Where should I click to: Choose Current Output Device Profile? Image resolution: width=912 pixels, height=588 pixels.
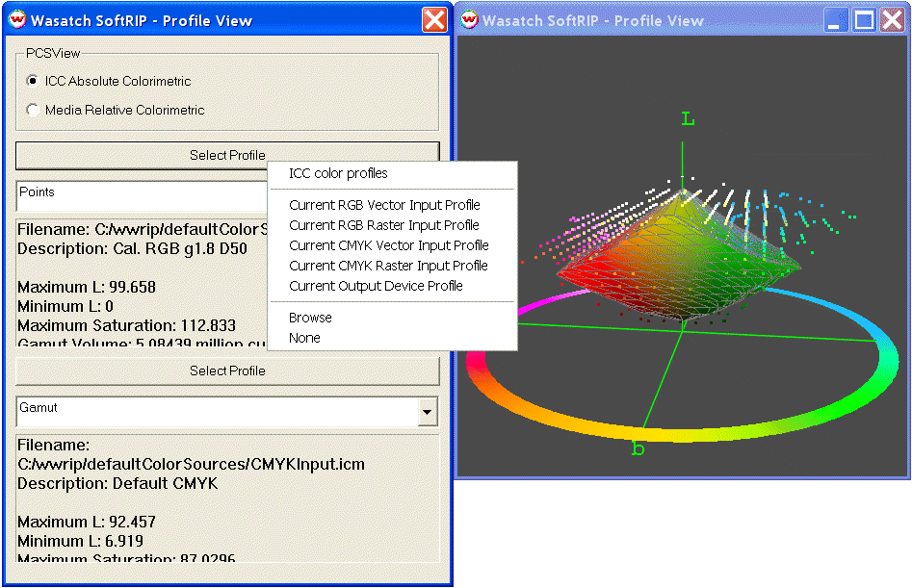coord(376,287)
